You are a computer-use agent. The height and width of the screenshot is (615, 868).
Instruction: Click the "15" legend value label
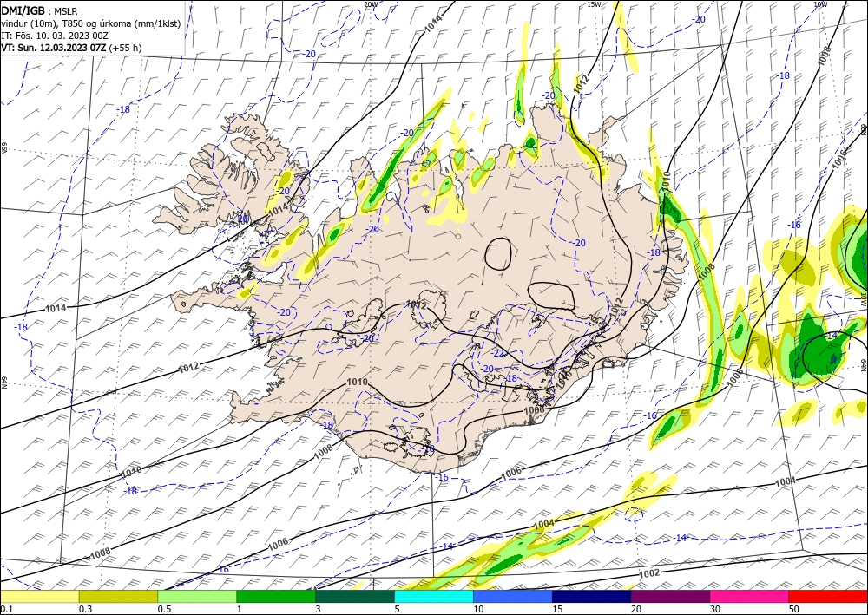(557, 609)
